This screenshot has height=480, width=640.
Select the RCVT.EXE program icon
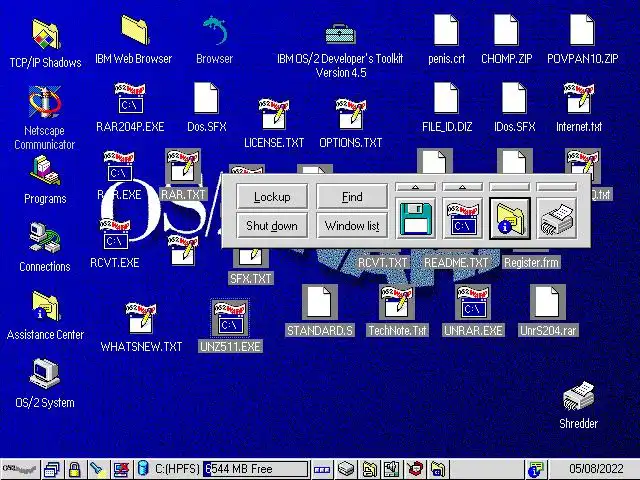coord(115,235)
